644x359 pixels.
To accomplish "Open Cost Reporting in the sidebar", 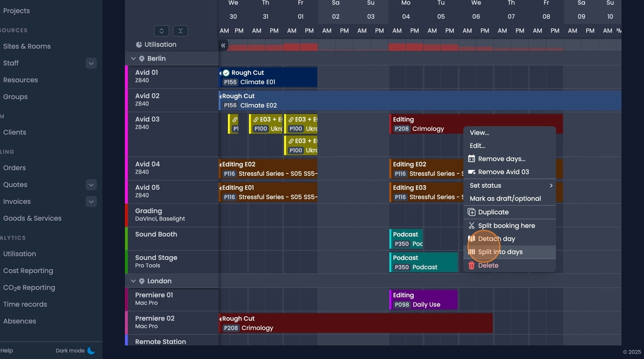I will 28,271.
